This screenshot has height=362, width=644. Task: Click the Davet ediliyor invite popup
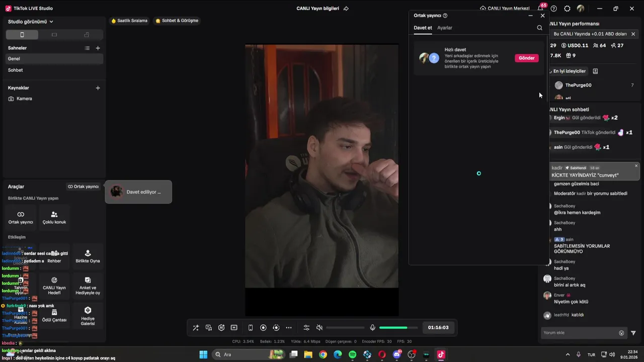(138, 192)
